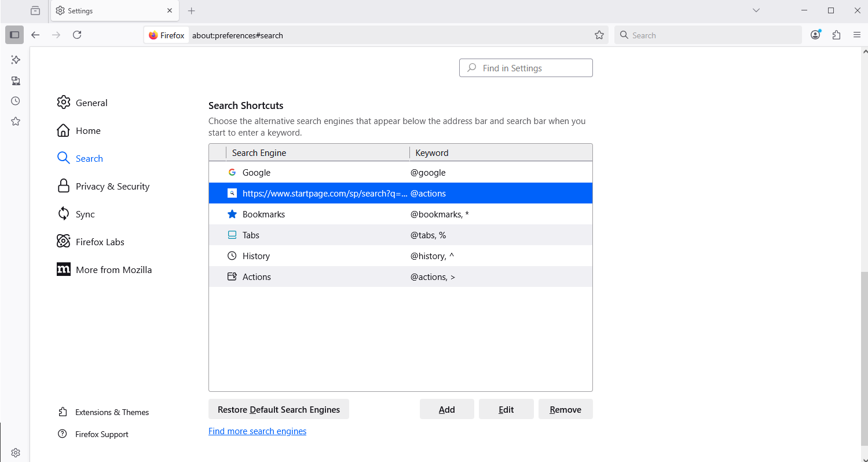Click the customize sidebar gear icon
The height and width of the screenshot is (462, 868).
[x=16, y=453]
